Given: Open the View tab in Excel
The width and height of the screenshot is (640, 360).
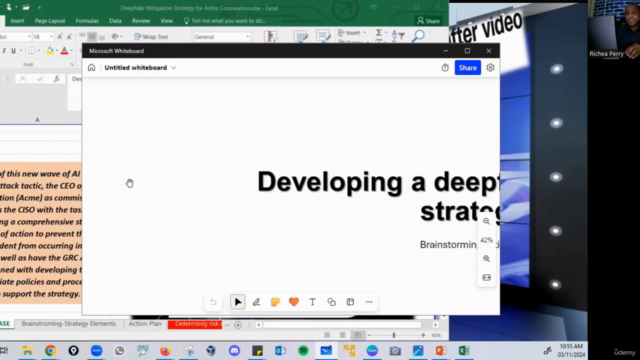Looking at the screenshot, I should (x=167, y=21).
